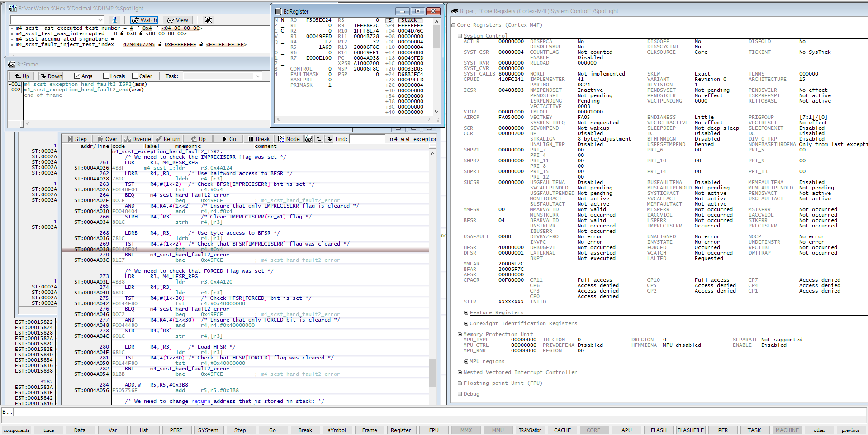This screenshot has width=868, height=435.
Task: Click the delete X button in Var.Watch toolbar
Action: [208, 20]
